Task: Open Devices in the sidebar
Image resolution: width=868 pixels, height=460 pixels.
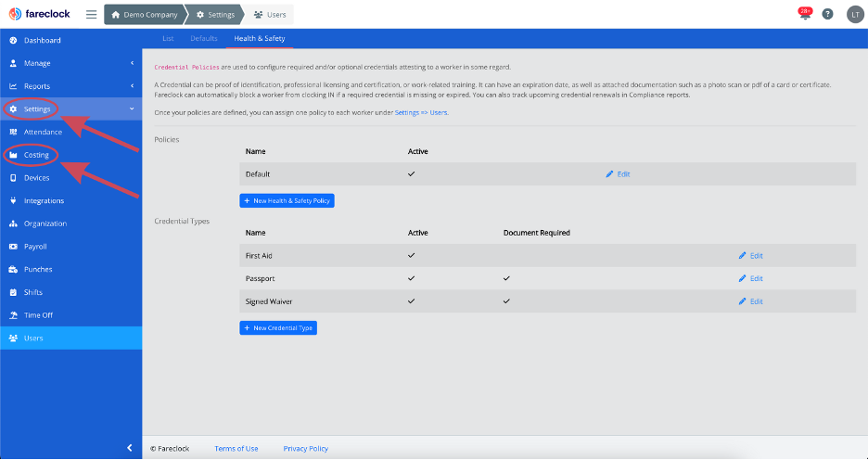Action: pos(37,178)
